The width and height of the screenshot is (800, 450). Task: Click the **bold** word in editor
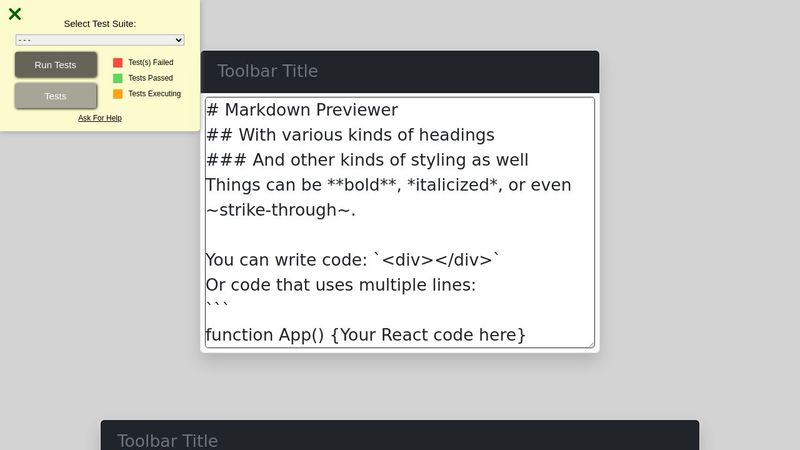click(x=362, y=185)
